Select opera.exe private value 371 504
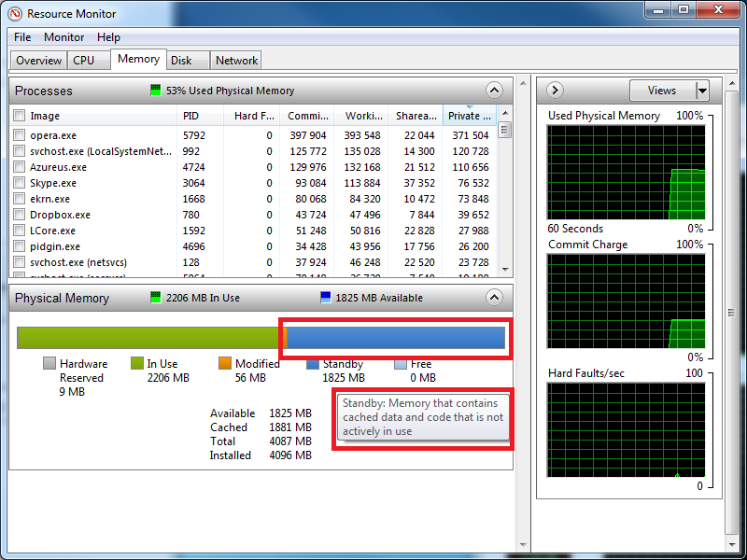This screenshot has width=747, height=560. 471,135
